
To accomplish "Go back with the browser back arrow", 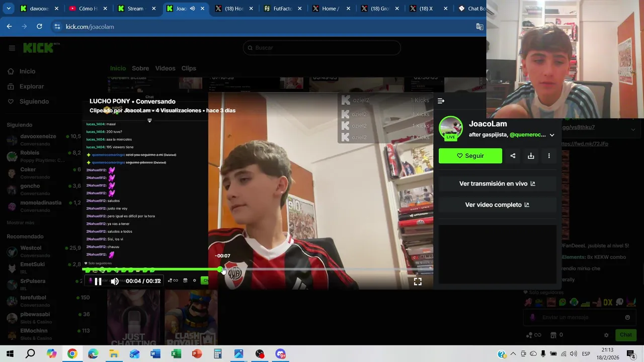I will coord(9,27).
